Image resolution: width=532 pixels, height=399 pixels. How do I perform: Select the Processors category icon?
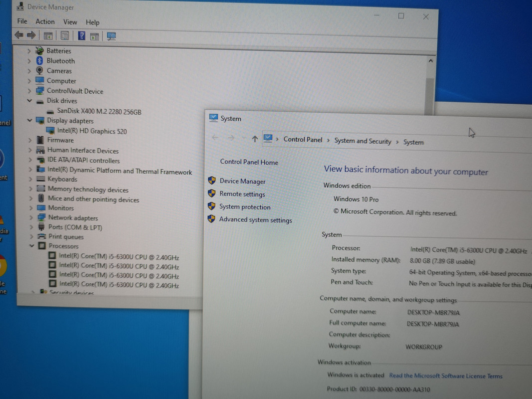coord(42,246)
